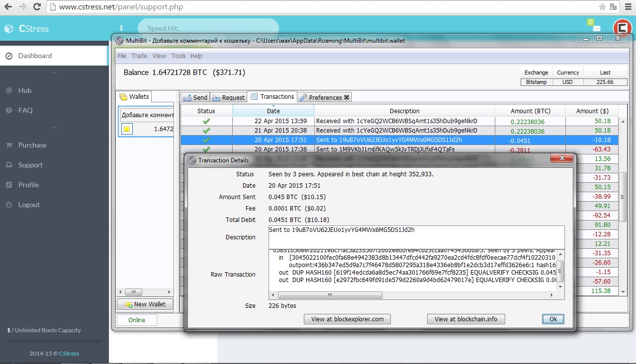The width and height of the screenshot is (636, 364).
Task: Open the MultiBit Tools menu
Action: coord(178,56)
